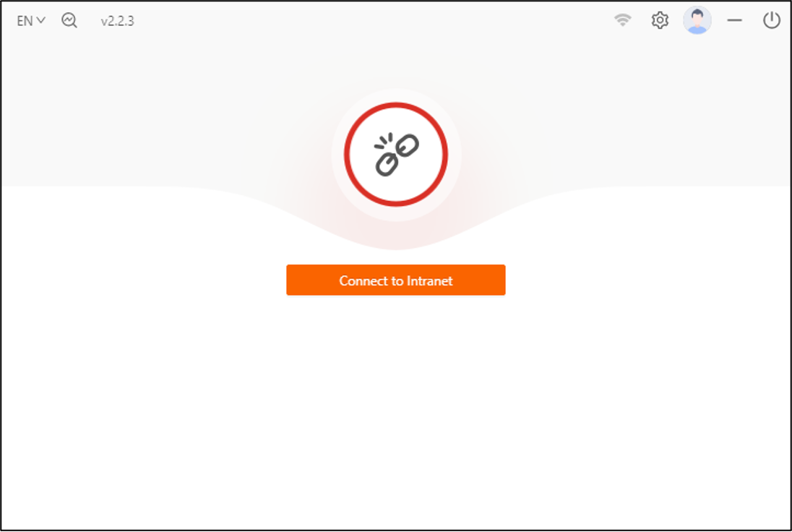
Task: Click the v2.2.3 version label
Action: [117, 21]
